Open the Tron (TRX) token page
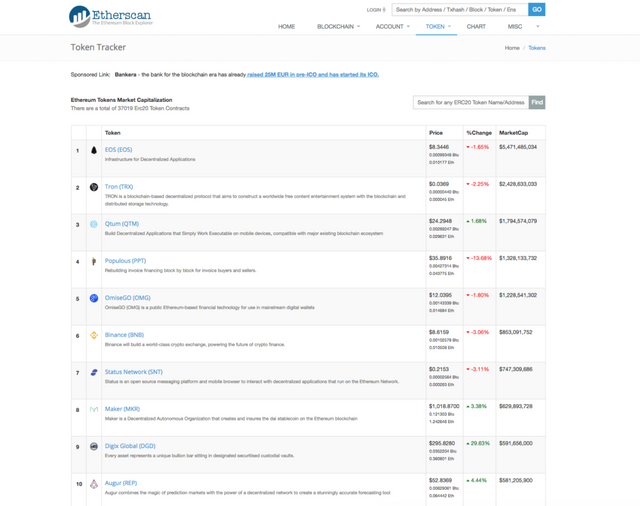 pyautogui.click(x=119, y=187)
